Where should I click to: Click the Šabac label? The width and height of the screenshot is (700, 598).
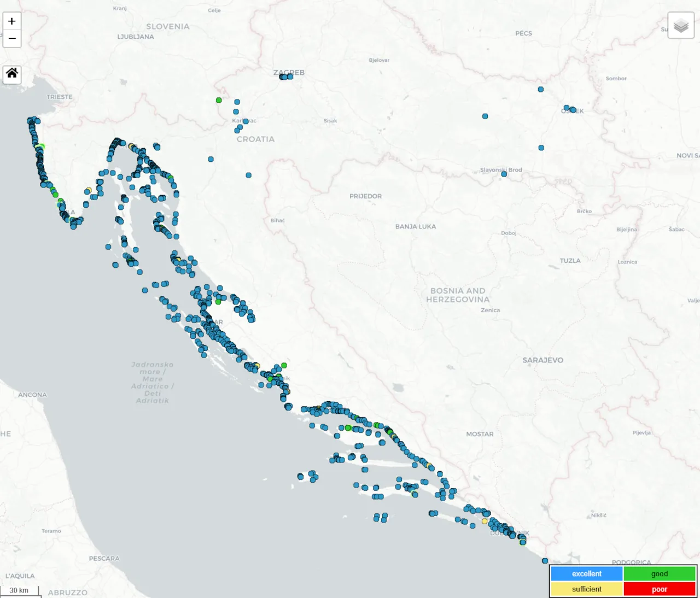coord(676,229)
